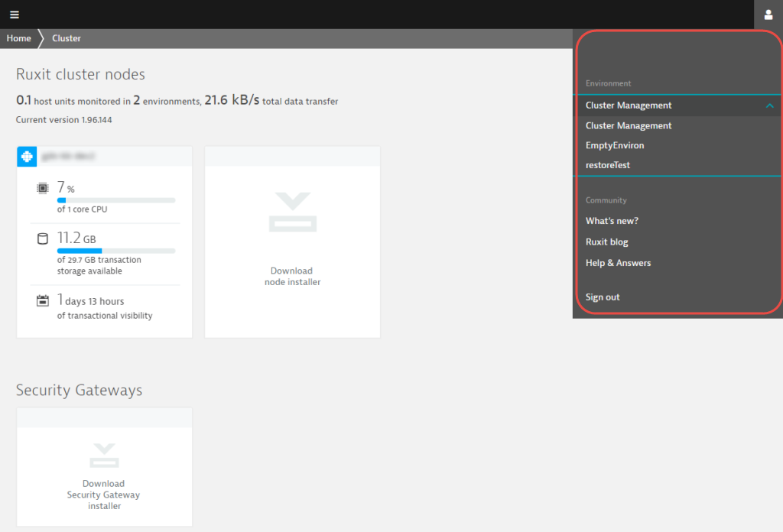Click the 7 % CPU value
783x532 pixels.
(x=66, y=187)
